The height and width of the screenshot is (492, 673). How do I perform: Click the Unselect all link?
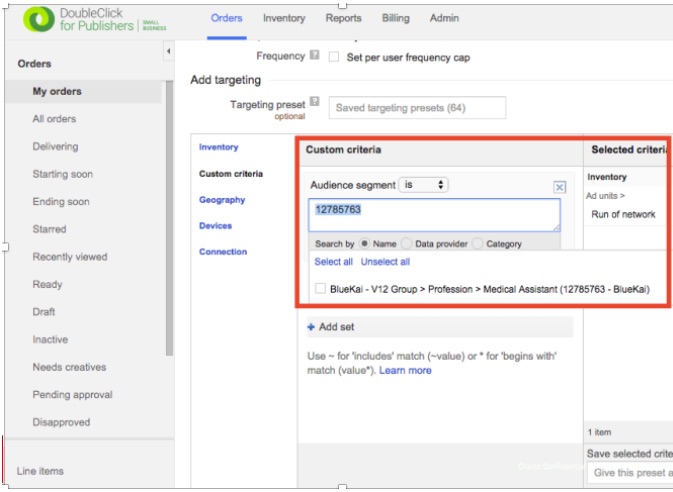tap(385, 262)
